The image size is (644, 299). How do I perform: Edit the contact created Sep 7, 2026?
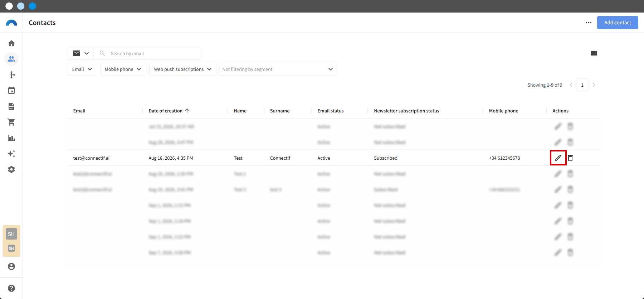[x=558, y=252]
